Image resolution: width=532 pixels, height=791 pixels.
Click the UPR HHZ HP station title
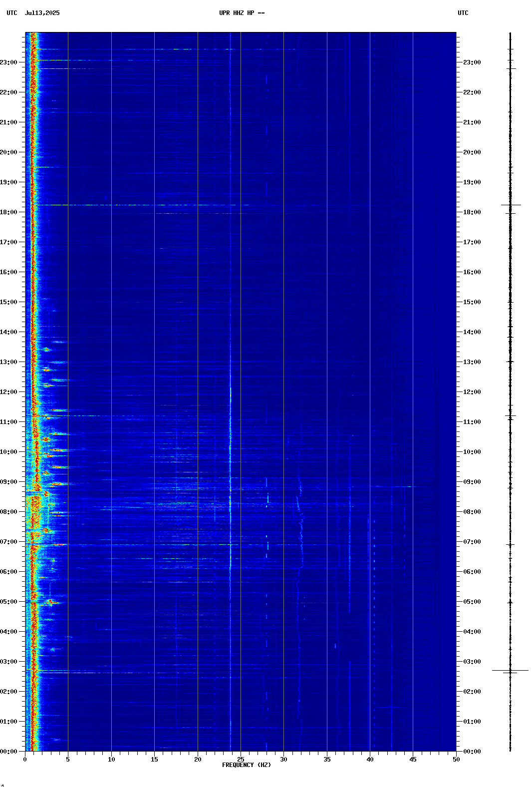(242, 13)
